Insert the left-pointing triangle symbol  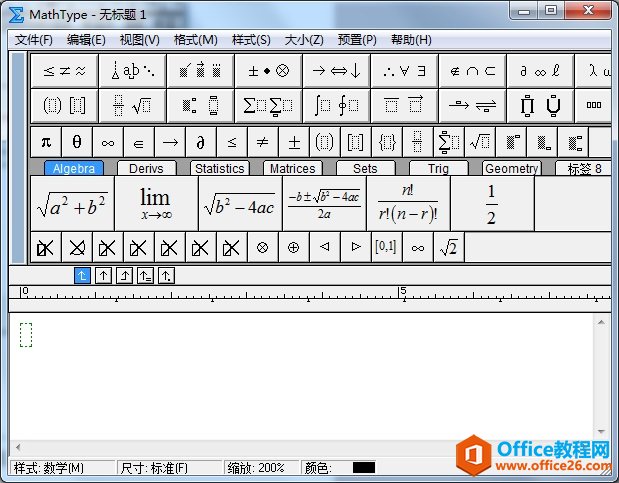click(325, 247)
